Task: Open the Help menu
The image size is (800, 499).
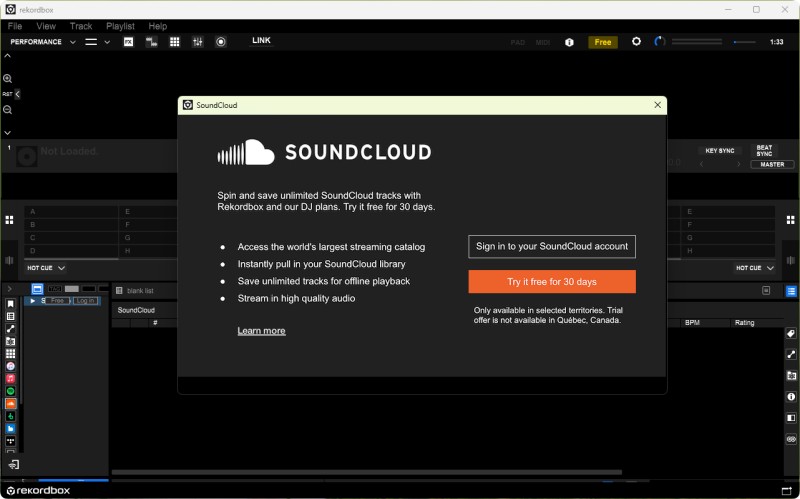Action: point(158,26)
